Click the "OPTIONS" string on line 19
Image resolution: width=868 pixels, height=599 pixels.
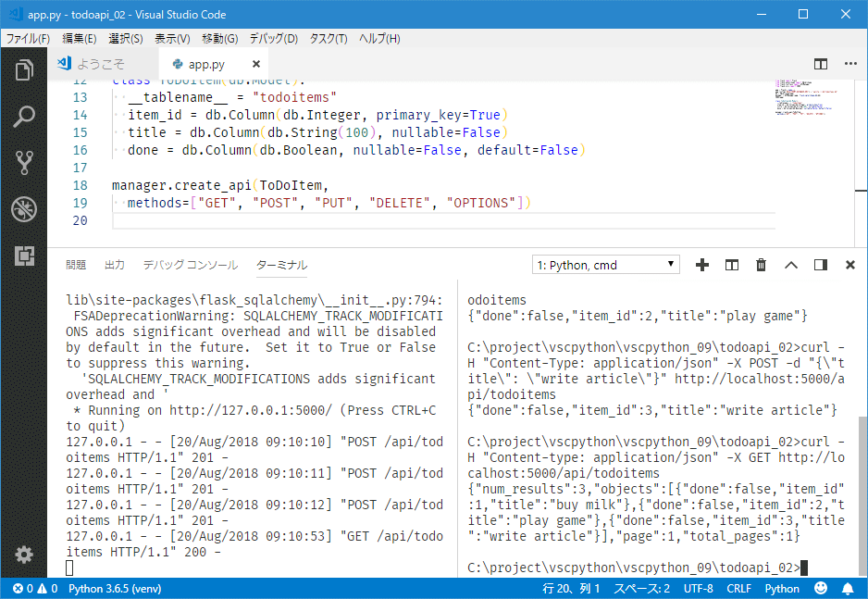[481, 203]
